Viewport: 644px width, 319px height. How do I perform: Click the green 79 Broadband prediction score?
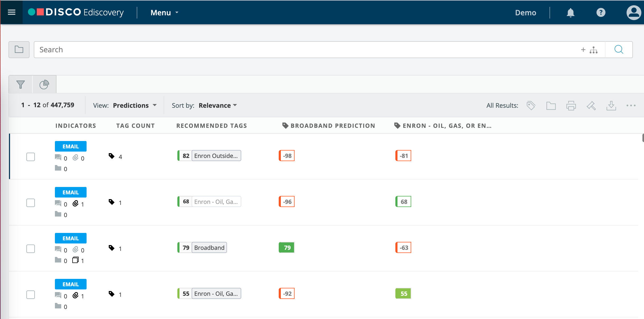(x=287, y=248)
